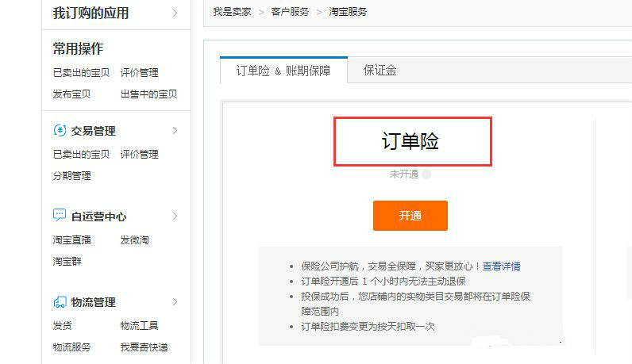Open 评价管理 under 常用操作
This screenshot has width=632, height=364.
[x=140, y=73]
